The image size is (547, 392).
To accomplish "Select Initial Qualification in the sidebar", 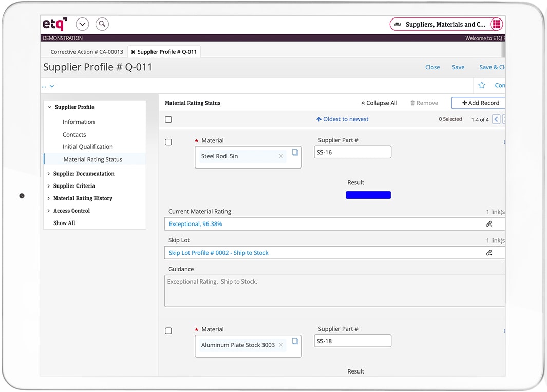I will 87,147.
